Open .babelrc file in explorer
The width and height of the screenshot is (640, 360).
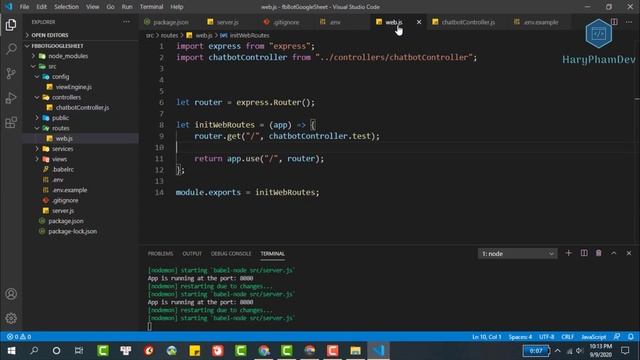pyautogui.click(x=63, y=169)
